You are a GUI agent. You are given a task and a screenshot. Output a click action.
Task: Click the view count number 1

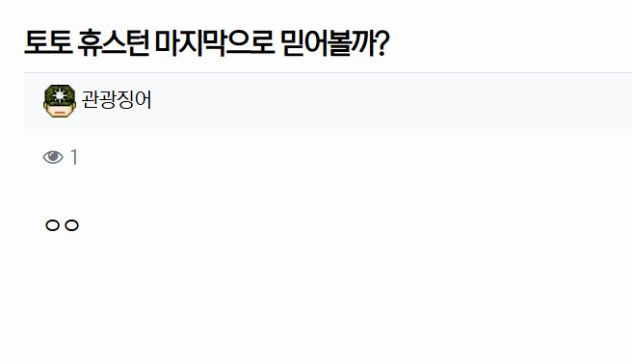tap(74, 157)
